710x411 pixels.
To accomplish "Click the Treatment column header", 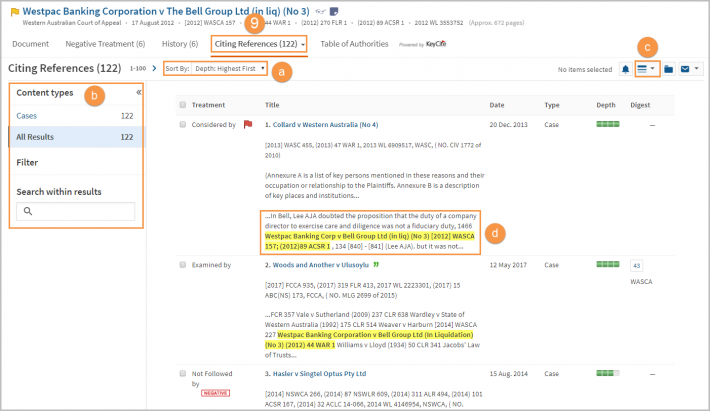I will pos(208,105).
